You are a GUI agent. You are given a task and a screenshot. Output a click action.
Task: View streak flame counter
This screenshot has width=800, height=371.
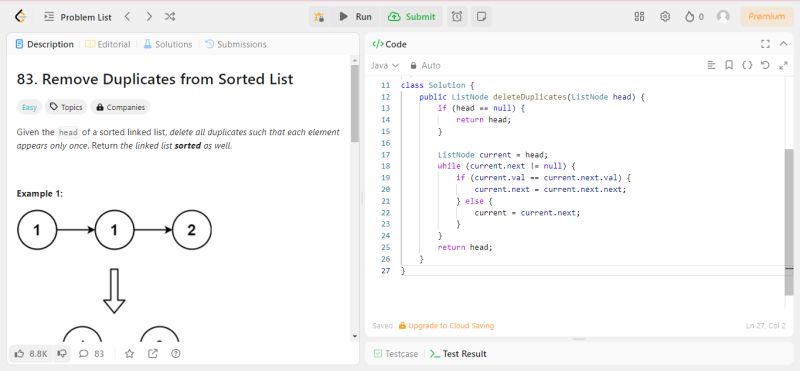694,17
